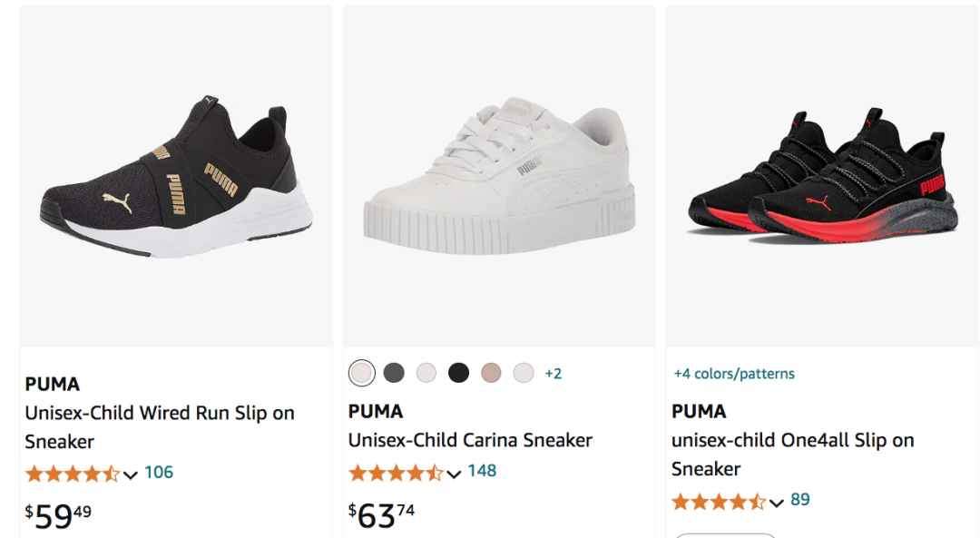The width and height of the screenshot is (980, 538).
Task: Click the star rating for One4all Sneaker
Action: pyautogui.click(x=719, y=502)
